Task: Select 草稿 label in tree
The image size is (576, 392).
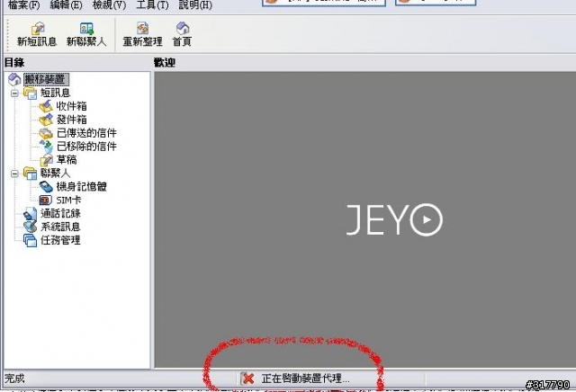Action: click(67, 160)
